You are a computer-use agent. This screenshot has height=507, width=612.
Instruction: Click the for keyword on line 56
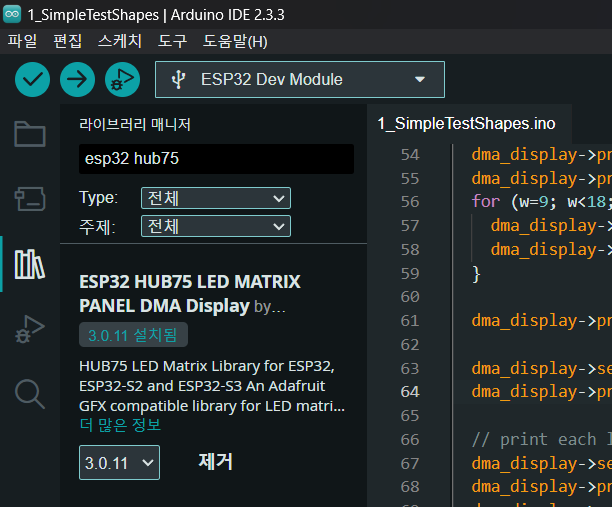pos(486,202)
